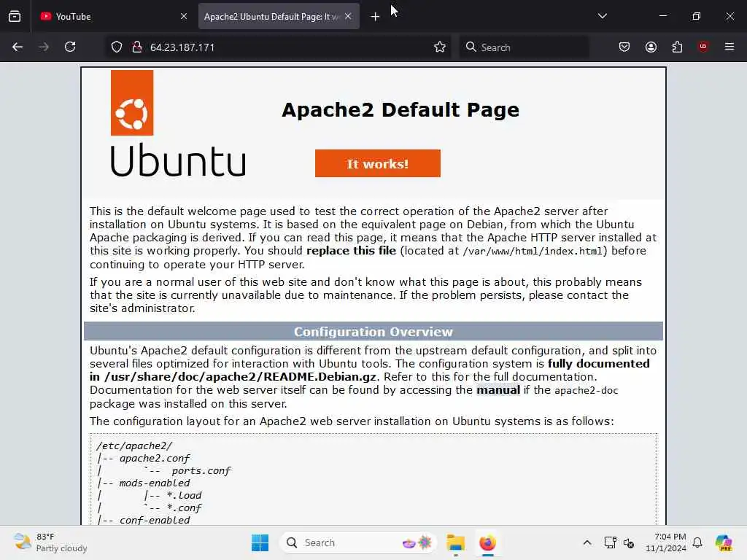Show hidden system tray icons
Screen dimensions: 747x560
pyautogui.click(x=587, y=542)
